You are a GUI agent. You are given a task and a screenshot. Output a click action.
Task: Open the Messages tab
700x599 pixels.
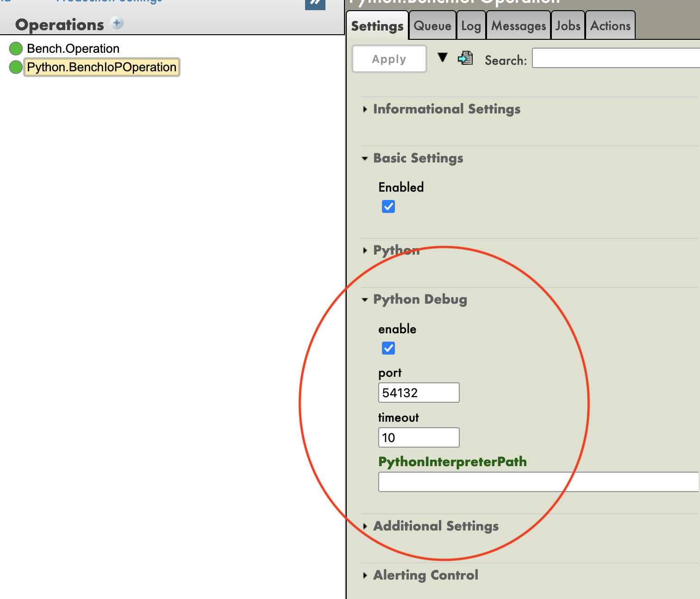519,26
